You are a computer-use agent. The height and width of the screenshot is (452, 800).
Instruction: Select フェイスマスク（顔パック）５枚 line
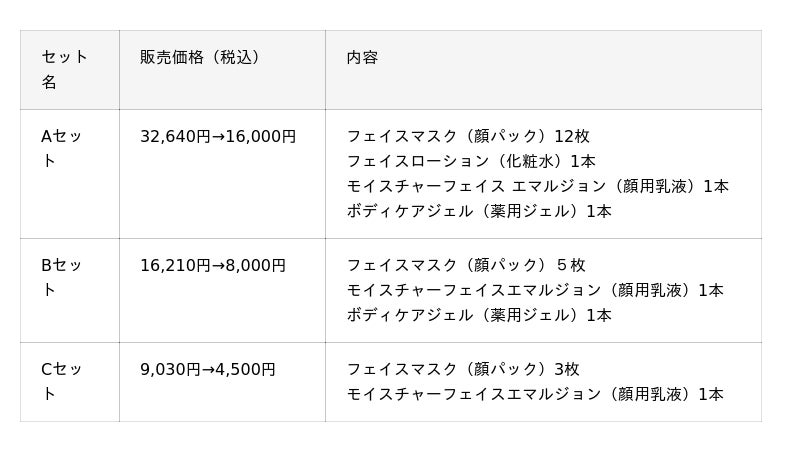(x=466, y=265)
